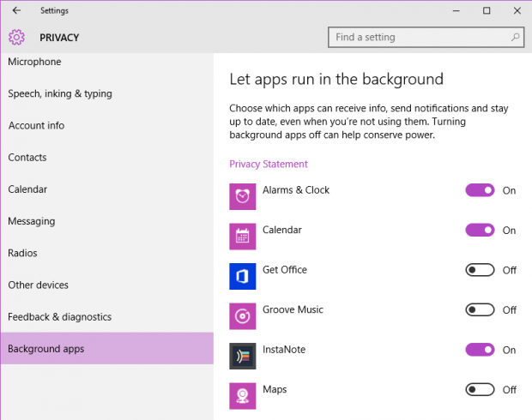Click the Find a setting box
The width and height of the screenshot is (532, 420).
tap(426, 38)
